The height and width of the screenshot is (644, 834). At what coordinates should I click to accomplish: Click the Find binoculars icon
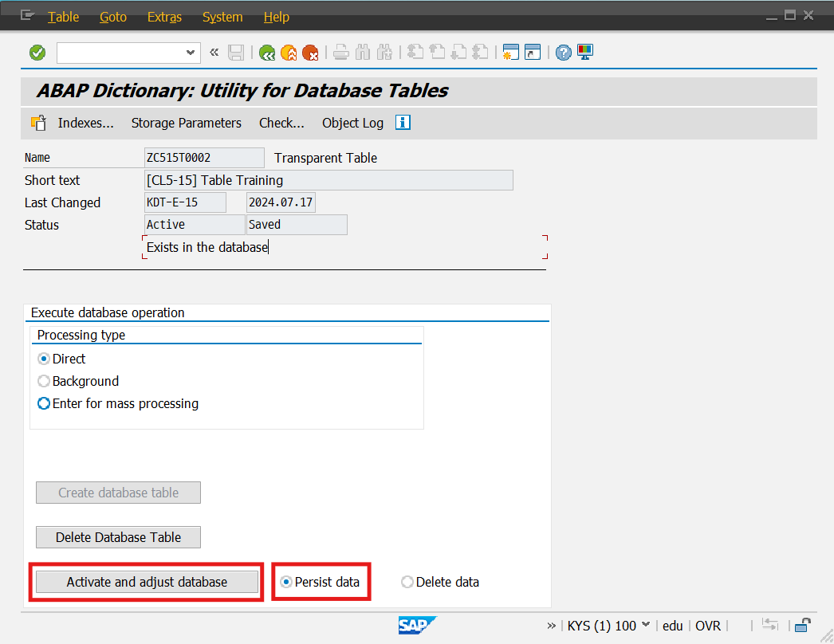(363, 53)
